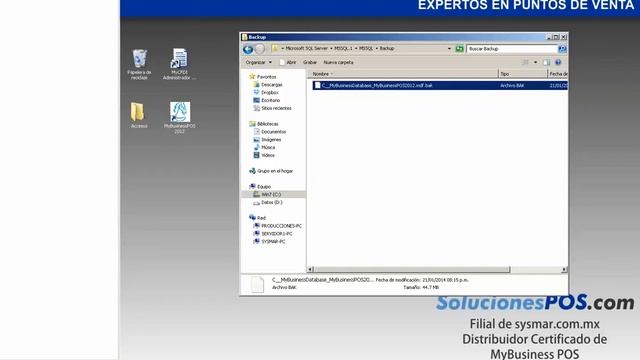Image resolution: width=640 pixels, height=360 pixels.
Task: Open Sitios recientes in the navigation pane
Action: point(276,108)
